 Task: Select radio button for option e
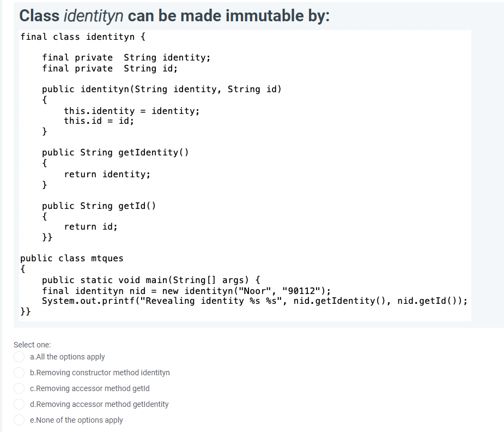pyautogui.click(x=19, y=420)
